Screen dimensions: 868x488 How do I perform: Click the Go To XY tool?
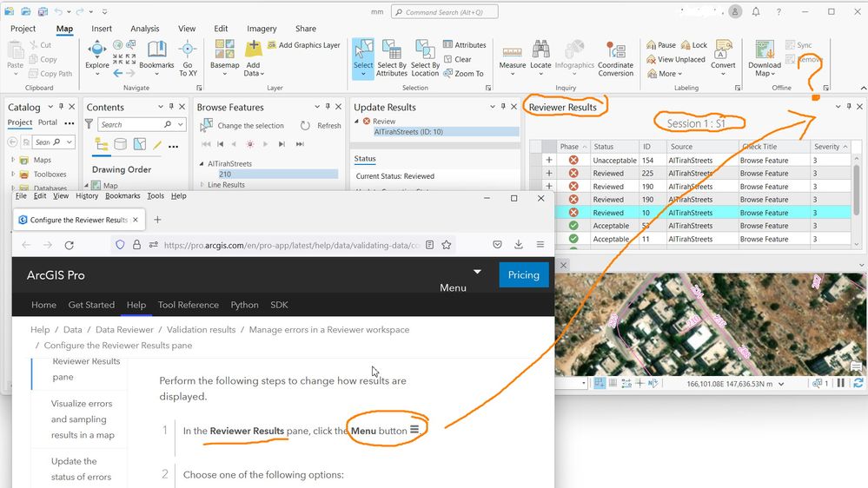click(188, 57)
